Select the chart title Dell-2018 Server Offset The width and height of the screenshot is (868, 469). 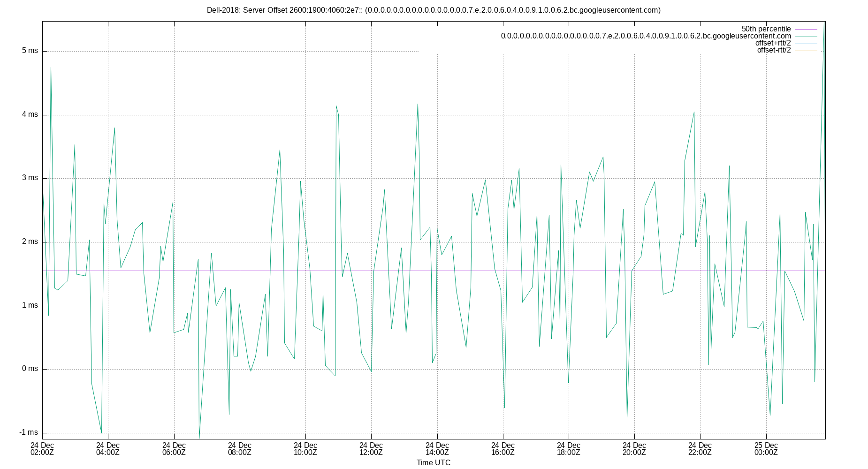[x=433, y=8]
